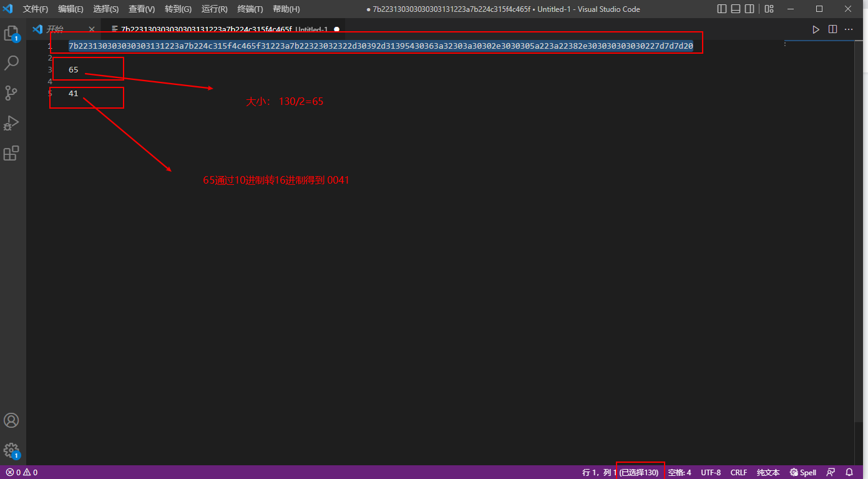Image resolution: width=868 pixels, height=479 pixels.
Task: Toggle the bottom panel layout
Action: point(736,9)
